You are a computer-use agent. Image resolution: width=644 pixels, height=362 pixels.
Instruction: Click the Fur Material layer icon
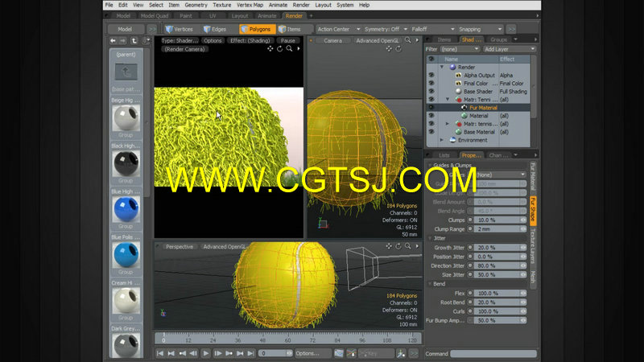coord(464,108)
